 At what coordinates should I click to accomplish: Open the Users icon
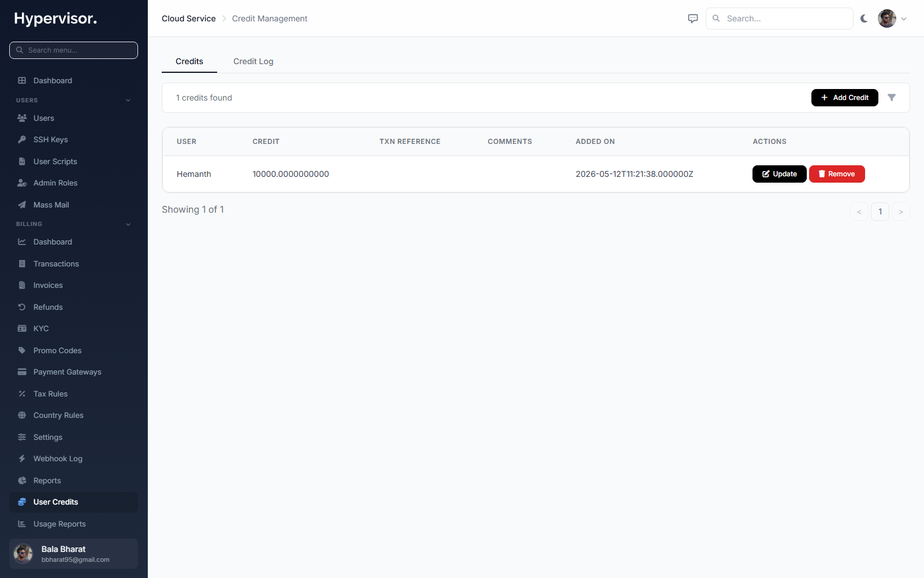22,118
